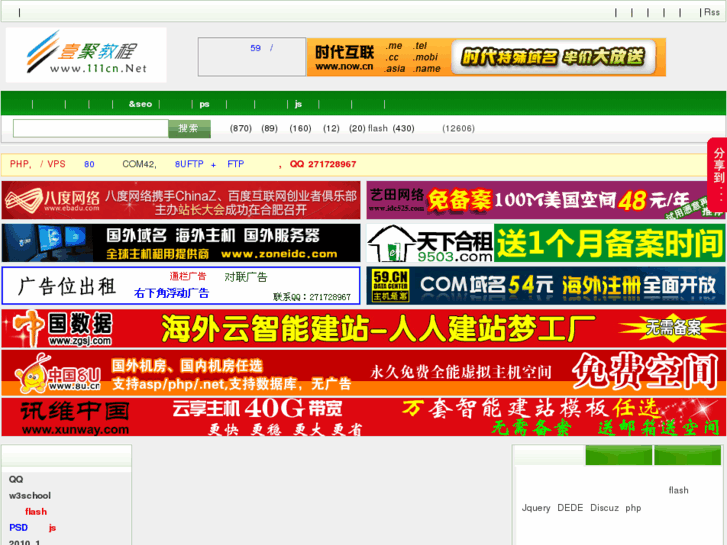This screenshot has width=727, height=545.
Task: Open the blue 'PSD' sidebar link
Action: click(19, 527)
